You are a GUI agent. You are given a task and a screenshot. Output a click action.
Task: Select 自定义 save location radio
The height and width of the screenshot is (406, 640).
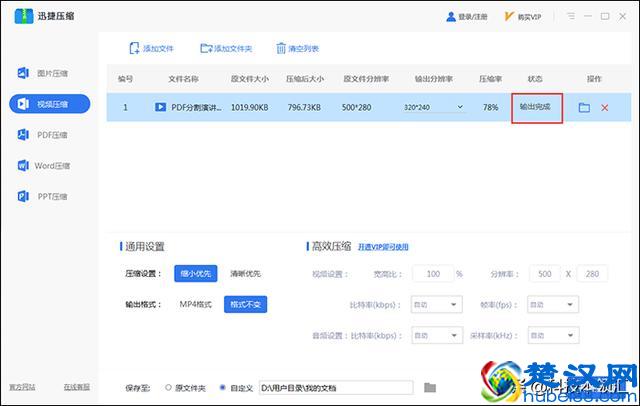(222, 387)
